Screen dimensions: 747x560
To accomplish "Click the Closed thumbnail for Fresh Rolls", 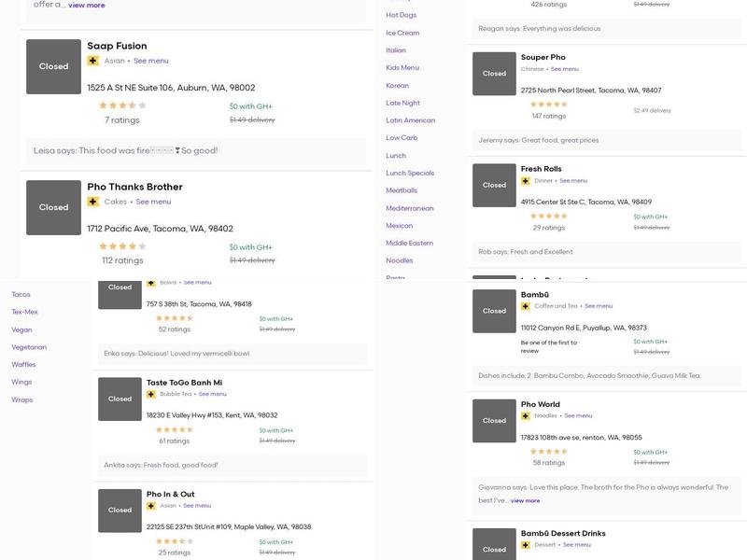I will (494, 185).
